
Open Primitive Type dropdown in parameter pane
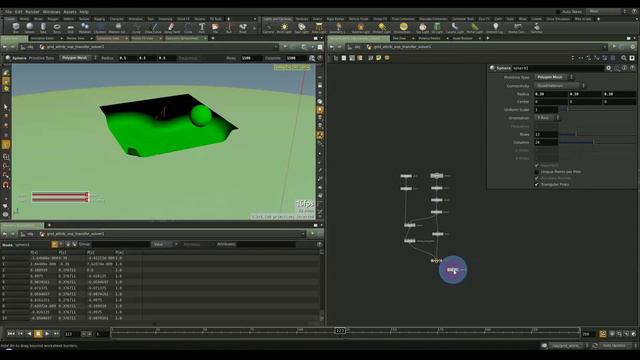(x=554, y=77)
